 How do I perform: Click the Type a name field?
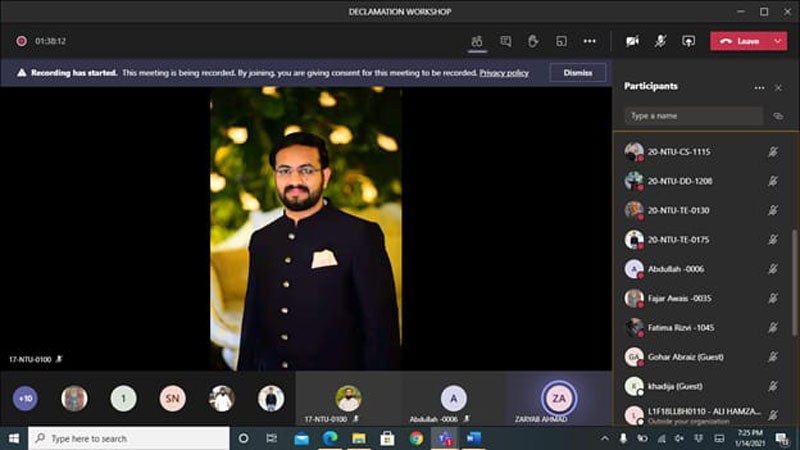click(x=693, y=116)
